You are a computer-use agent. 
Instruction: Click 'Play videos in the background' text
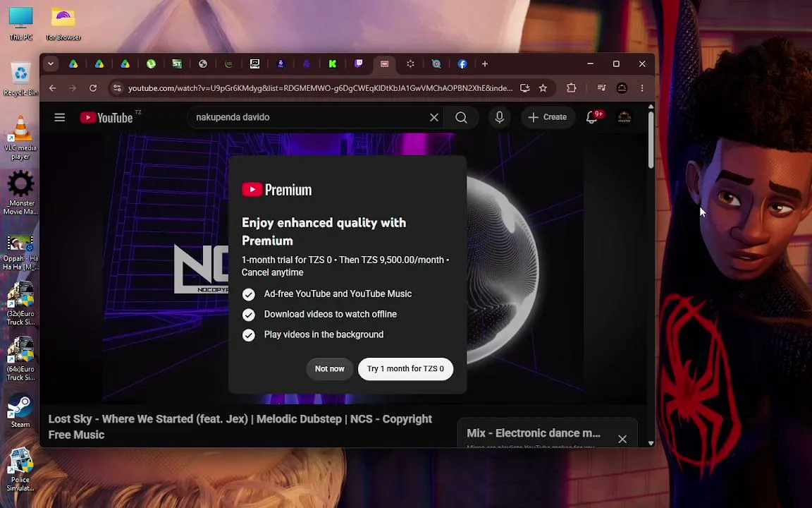point(324,334)
